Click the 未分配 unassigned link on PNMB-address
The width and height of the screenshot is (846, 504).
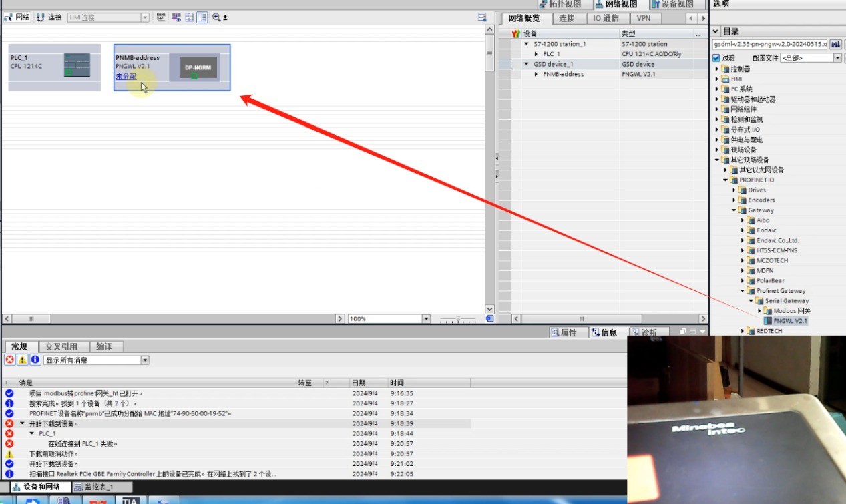(126, 76)
